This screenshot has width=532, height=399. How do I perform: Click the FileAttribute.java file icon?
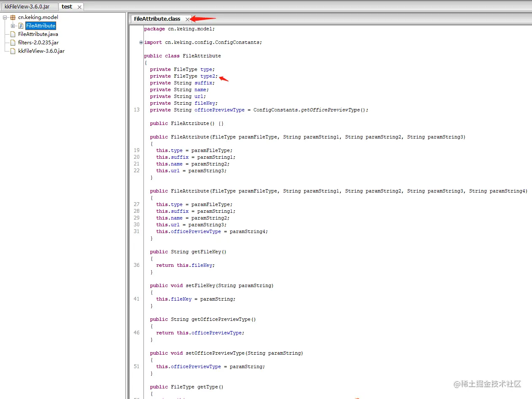coord(13,34)
